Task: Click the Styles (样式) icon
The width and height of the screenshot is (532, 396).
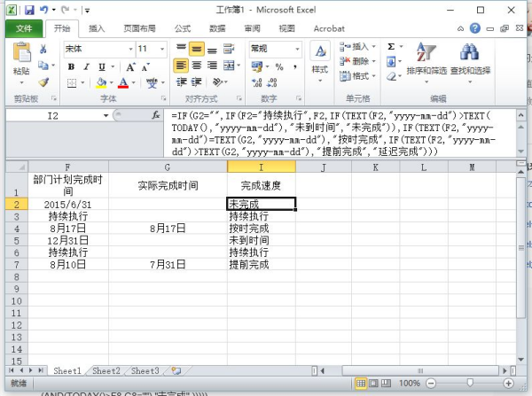Action: click(319, 58)
